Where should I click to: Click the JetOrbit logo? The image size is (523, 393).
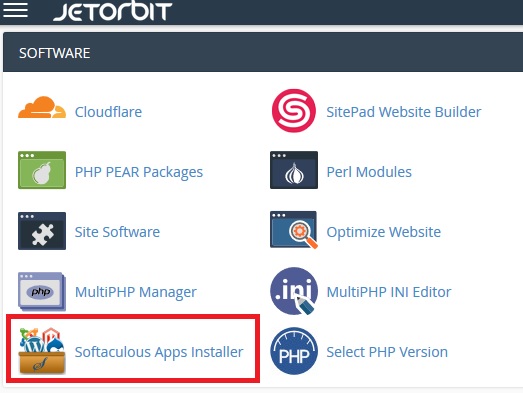[112, 11]
